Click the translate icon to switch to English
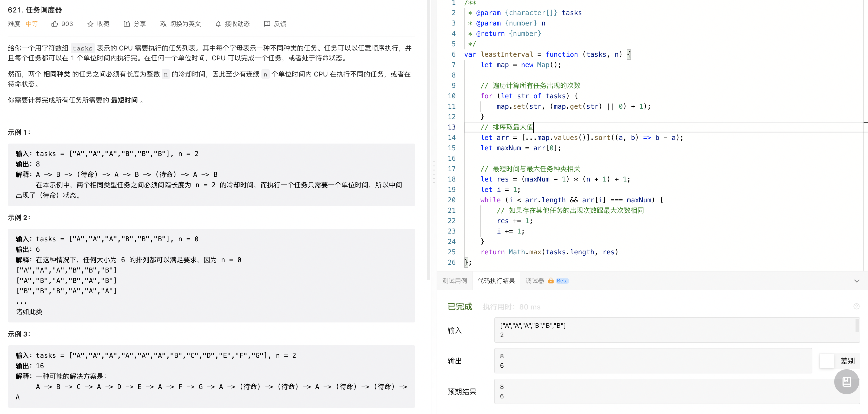 (163, 24)
